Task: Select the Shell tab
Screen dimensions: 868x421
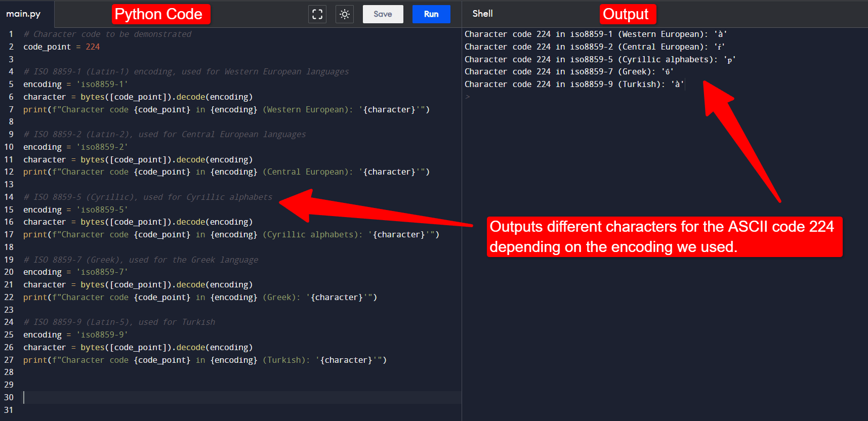Action: pyautogui.click(x=482, y=14)
